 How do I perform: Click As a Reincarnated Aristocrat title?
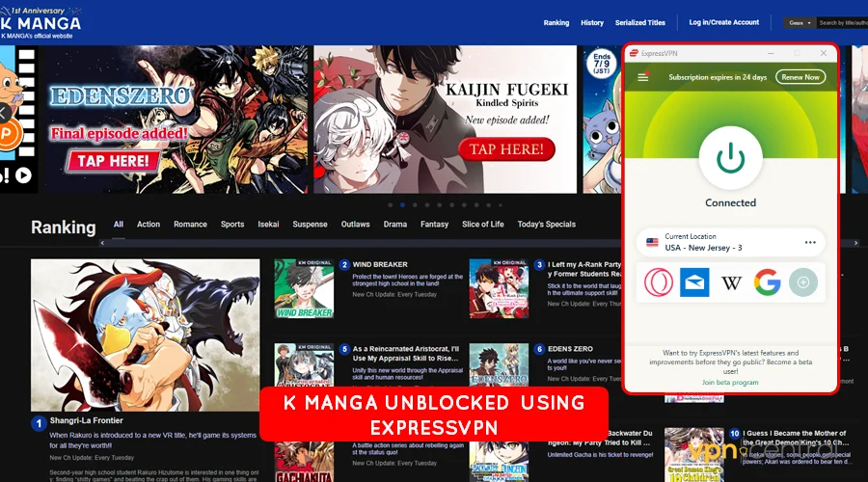(x=406, y=354)
